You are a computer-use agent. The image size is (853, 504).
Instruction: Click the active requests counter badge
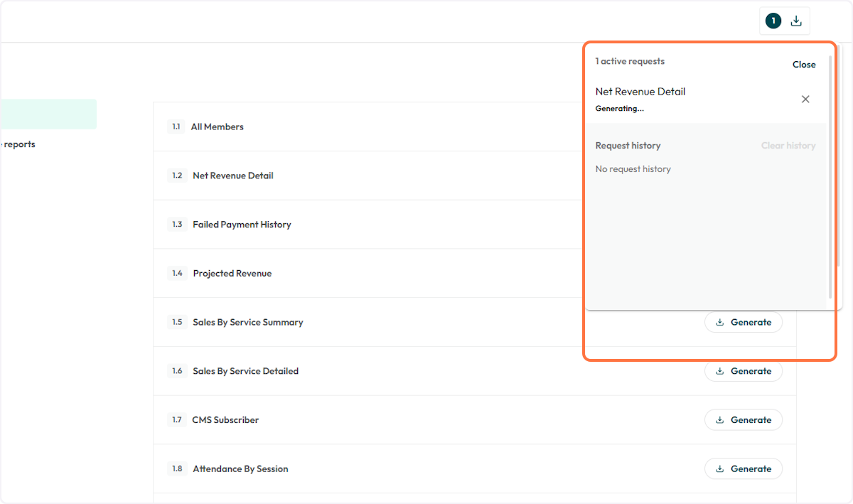[x=773, y=20]
